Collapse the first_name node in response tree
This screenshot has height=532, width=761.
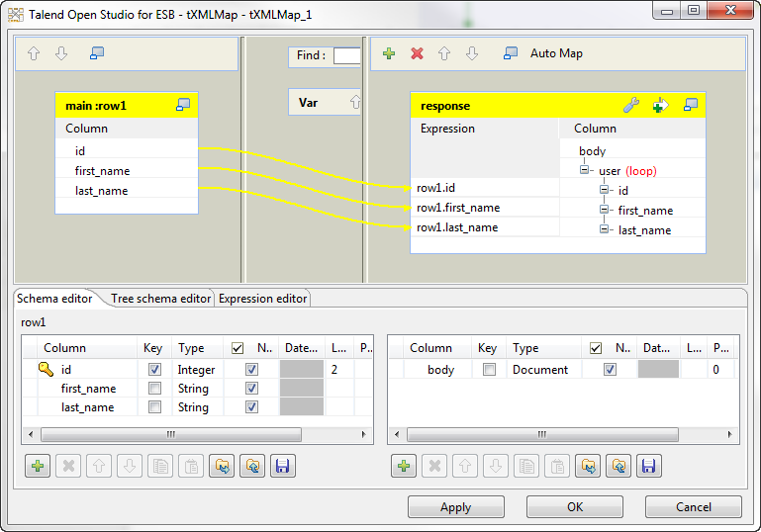[x=606, y=210]
